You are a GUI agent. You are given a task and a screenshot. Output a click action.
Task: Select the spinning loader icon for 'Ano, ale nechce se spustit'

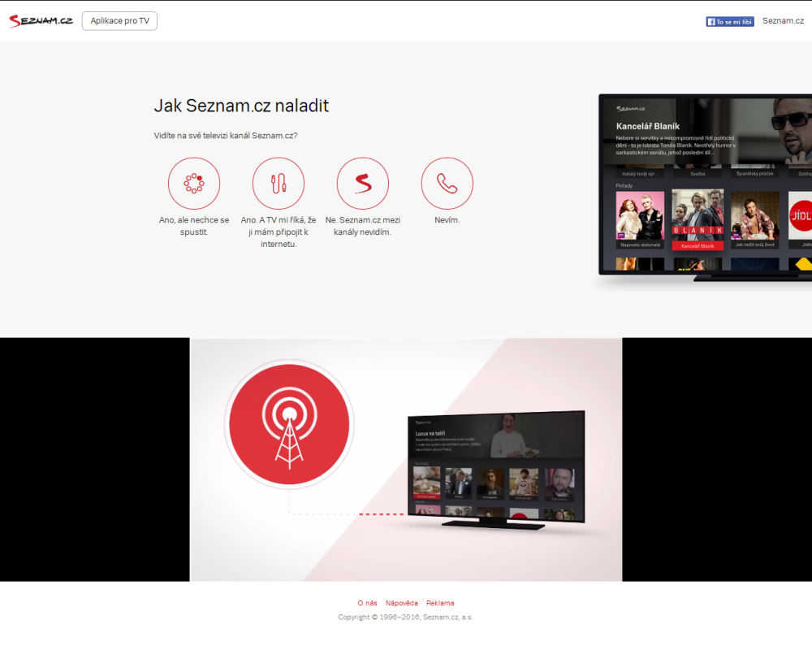(193, 183)
